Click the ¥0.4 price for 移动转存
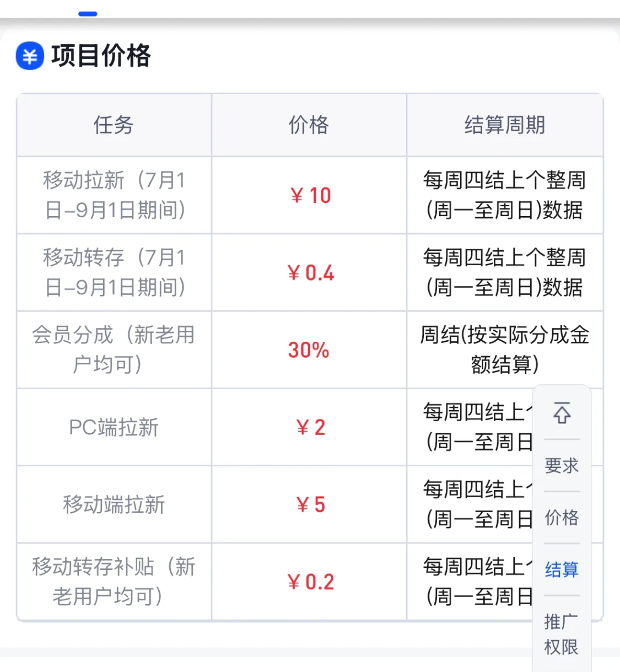The image size is (620, 672). [x=310, y=273]
